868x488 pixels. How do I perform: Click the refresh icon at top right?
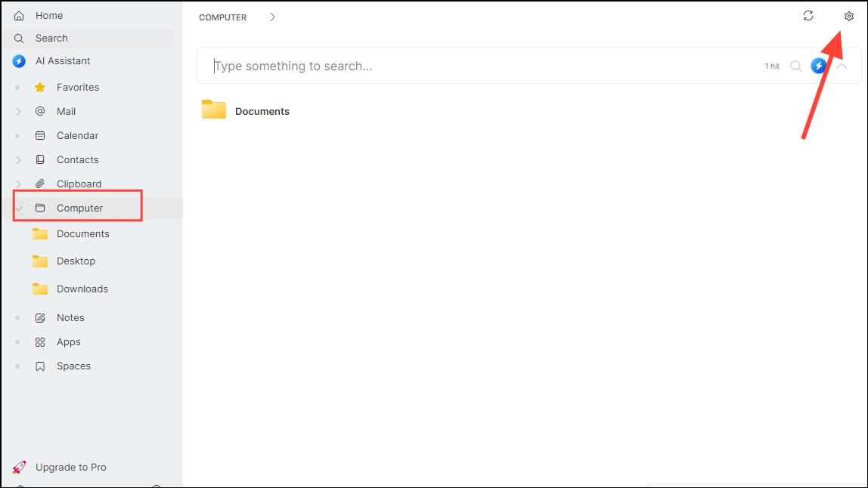tap(808, 16)
